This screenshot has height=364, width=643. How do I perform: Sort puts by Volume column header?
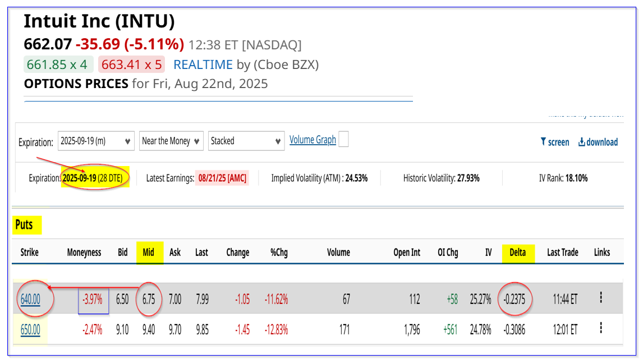[x=338, y=252]
